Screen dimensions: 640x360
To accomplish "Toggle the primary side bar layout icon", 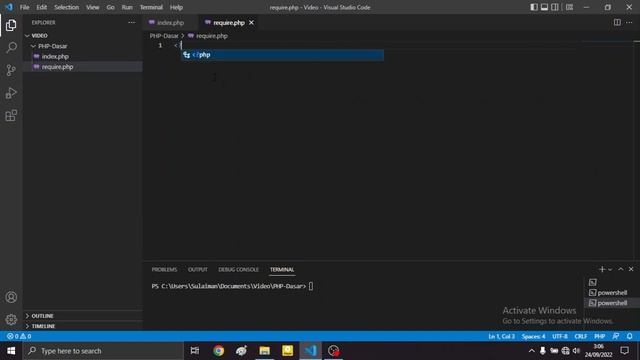I will (534, 7).
